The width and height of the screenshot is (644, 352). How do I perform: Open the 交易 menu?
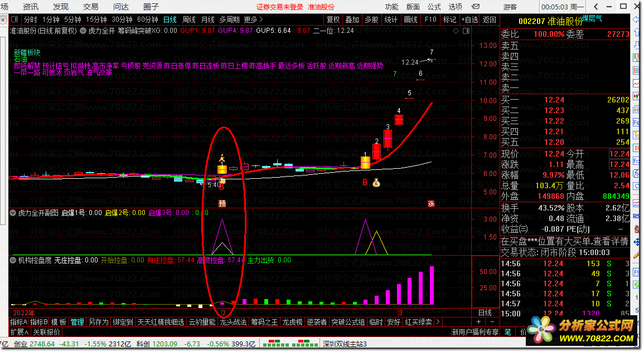91,7
